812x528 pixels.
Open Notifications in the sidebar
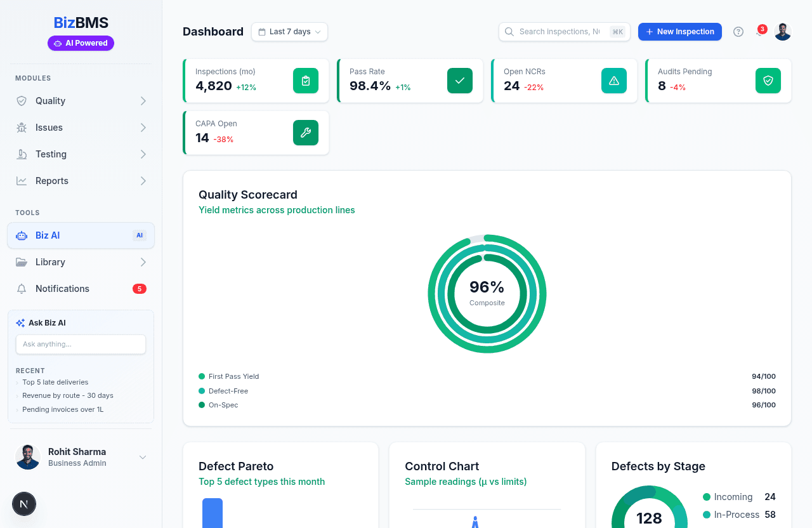coord(81,289)
